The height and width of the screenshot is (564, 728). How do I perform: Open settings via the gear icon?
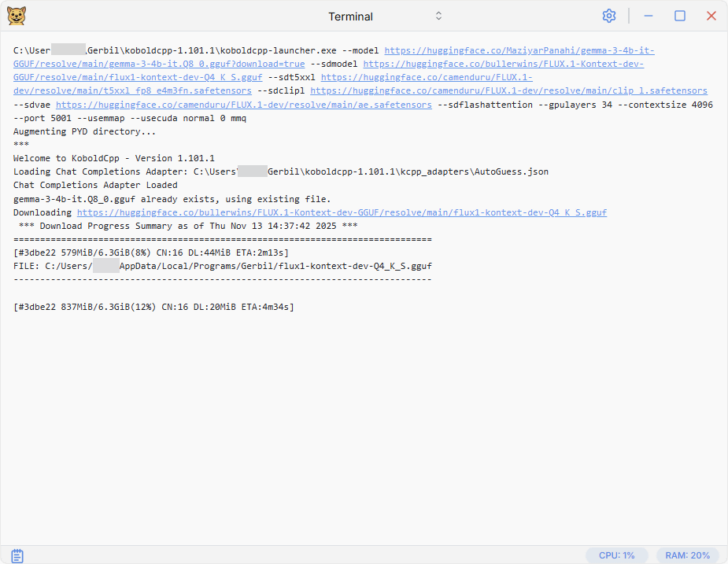tap(608, 16)
